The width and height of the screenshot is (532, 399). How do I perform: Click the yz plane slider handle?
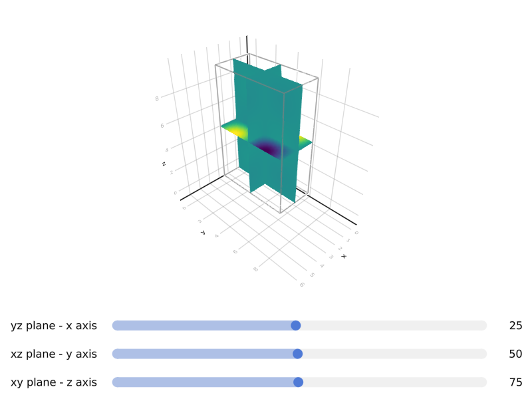[296, 325]
